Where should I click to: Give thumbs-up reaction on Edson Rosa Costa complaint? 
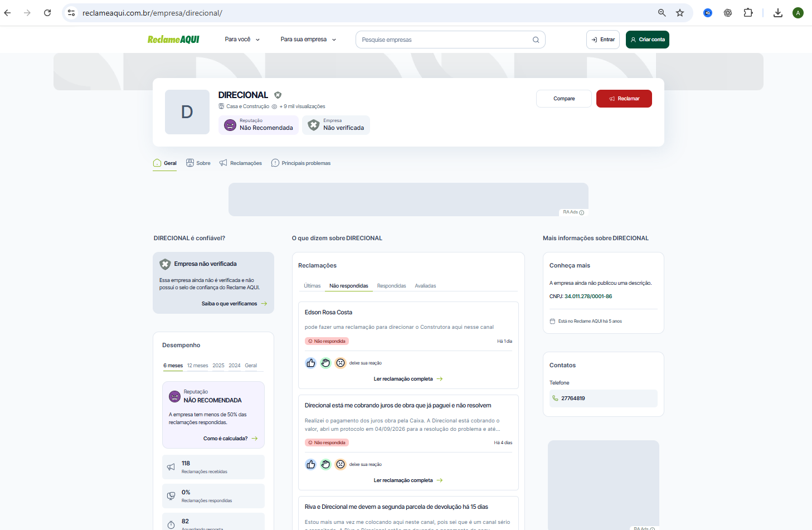tap(311, 363)
